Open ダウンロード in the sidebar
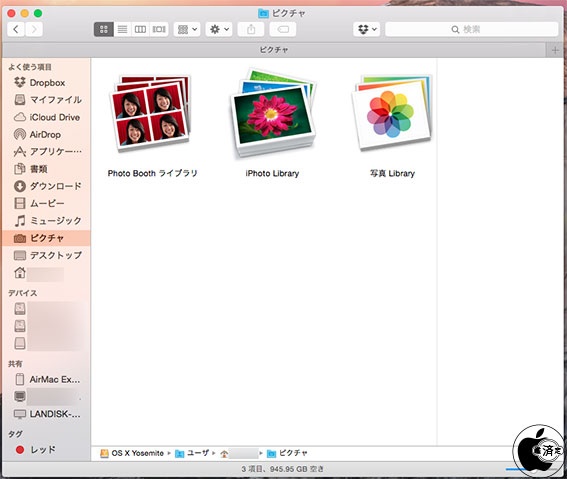Screen dimensions: 567x479 click(46, 186)
